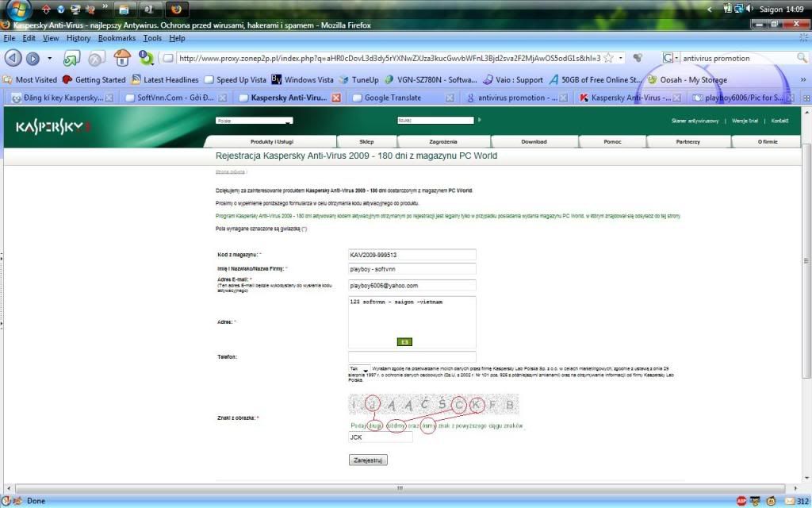Click into the address bar URL field

389,58
